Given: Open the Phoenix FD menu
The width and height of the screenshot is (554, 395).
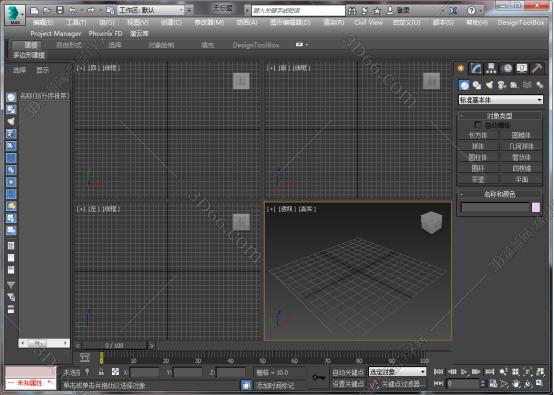Looking at the screenshot, I should coord(105,34).
